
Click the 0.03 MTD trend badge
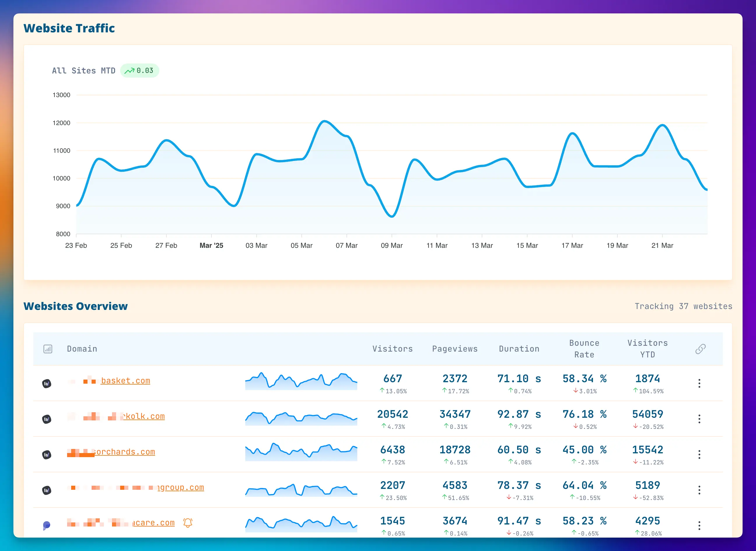tap(139, 71)
